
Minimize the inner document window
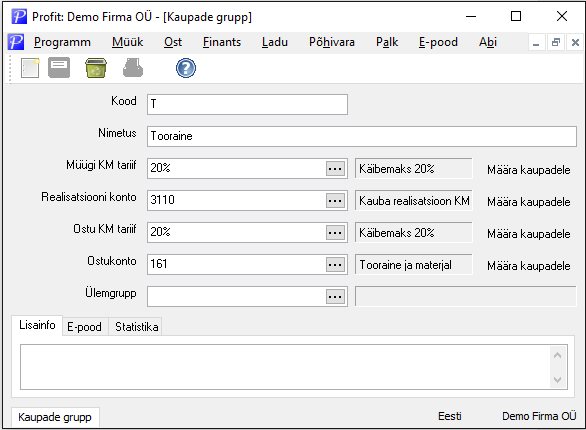click(x=536, y=42)
